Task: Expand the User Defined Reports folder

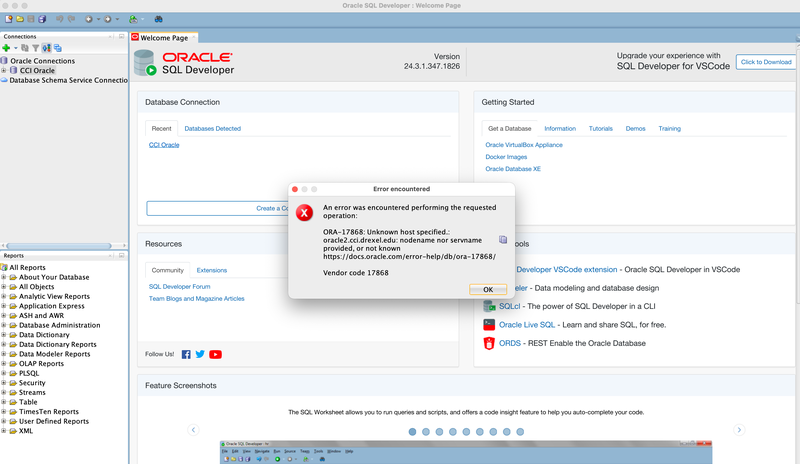Action: tap(4, 422)
